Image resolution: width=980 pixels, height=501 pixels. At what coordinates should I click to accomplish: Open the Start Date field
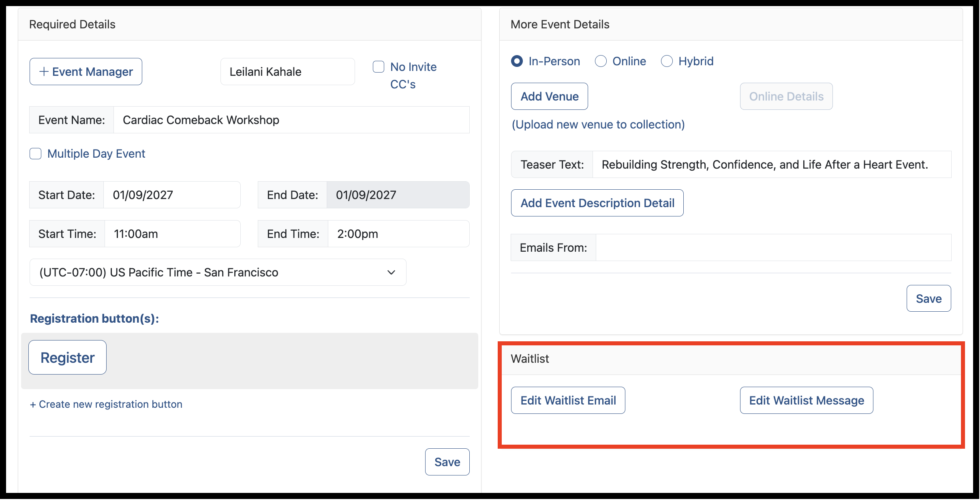[172, 195]
